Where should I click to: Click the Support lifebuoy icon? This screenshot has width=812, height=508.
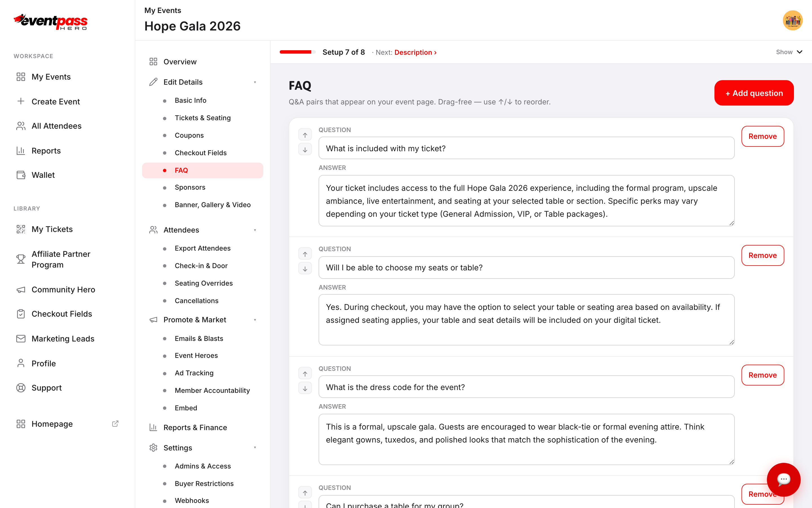pos(21,388)
